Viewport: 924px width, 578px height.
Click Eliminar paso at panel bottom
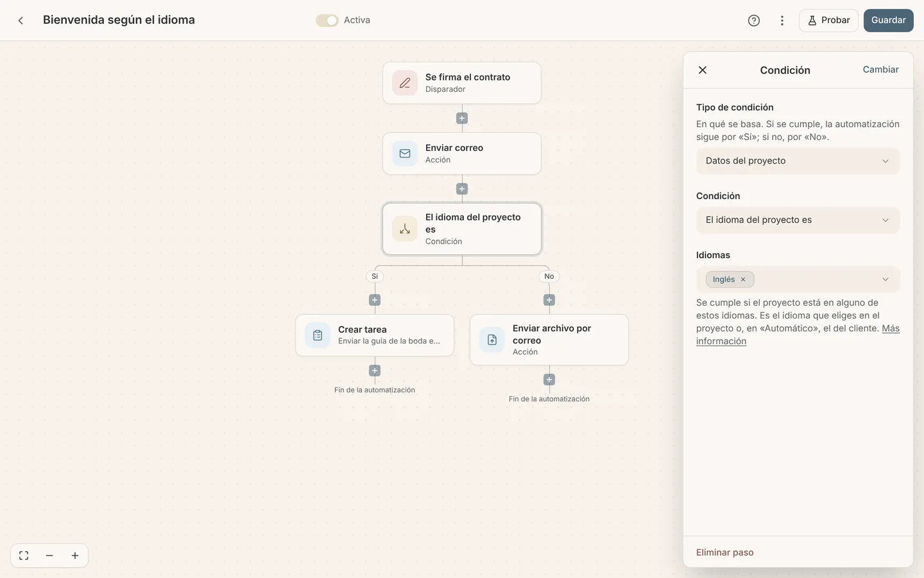pos(725,552)
